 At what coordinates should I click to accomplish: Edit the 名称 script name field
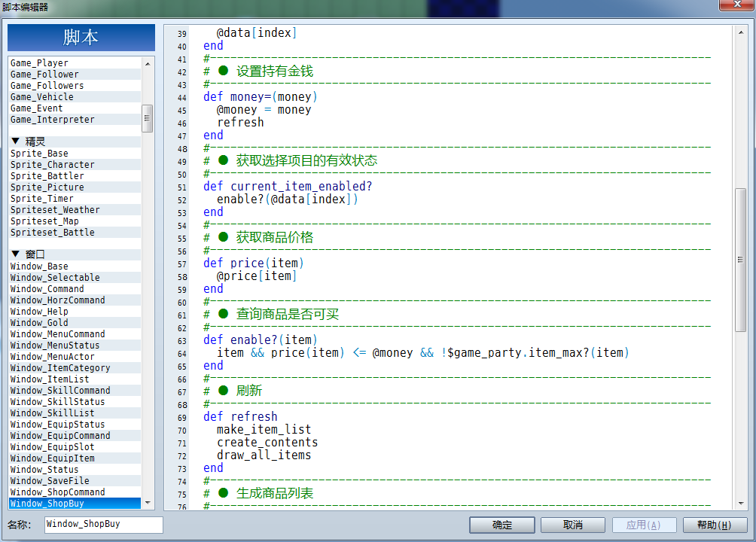[x=104, y=525]
